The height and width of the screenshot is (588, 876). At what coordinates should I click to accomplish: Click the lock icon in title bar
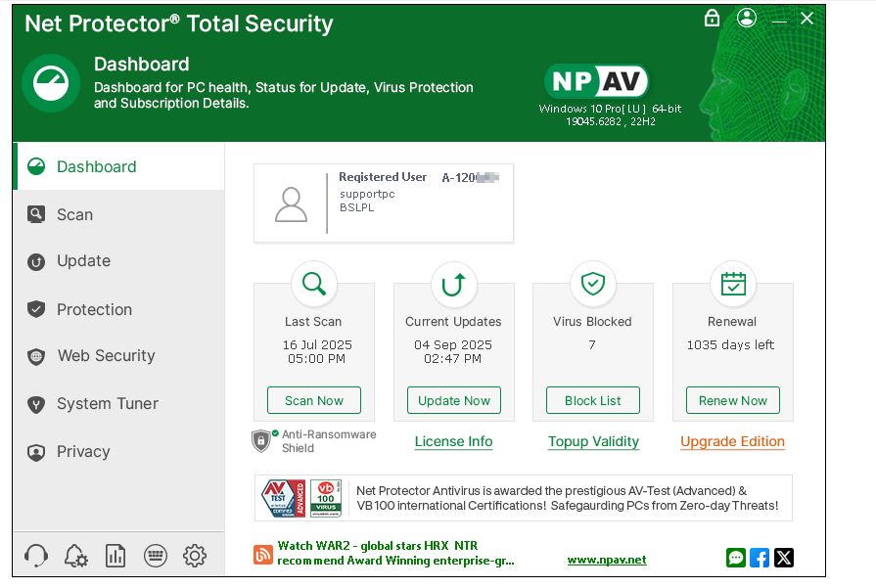point(713,19)
